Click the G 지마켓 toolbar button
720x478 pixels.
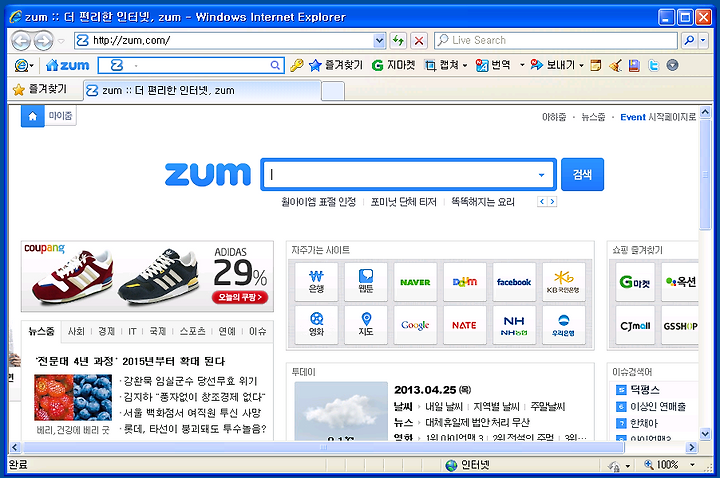(x=394, y=65)
